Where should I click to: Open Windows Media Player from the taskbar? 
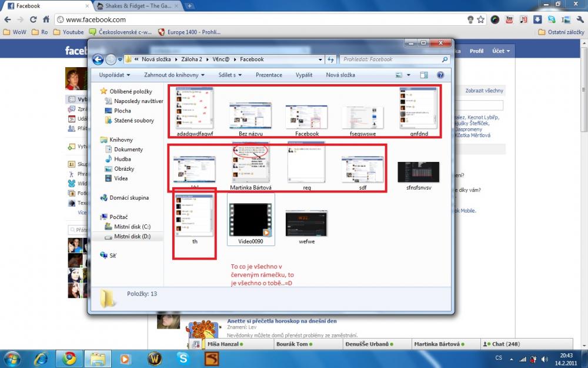pyautogui.click(x=125, y=359)
